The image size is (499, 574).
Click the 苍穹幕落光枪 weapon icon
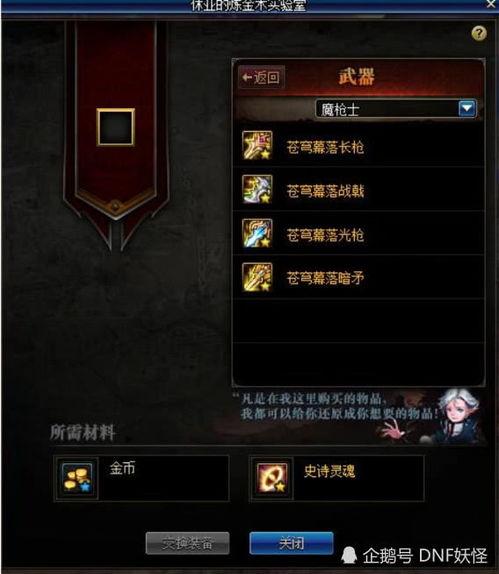pos(257,233)
